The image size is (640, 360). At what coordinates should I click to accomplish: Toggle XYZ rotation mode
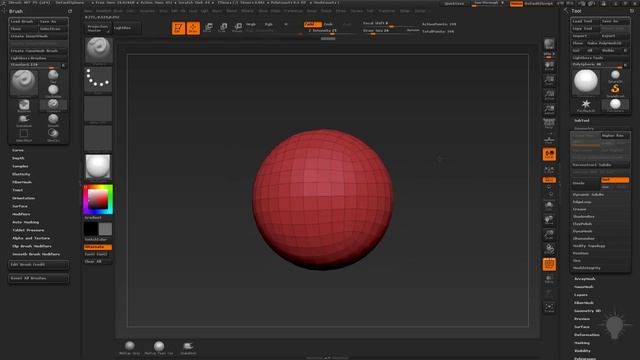click(549, 180)
